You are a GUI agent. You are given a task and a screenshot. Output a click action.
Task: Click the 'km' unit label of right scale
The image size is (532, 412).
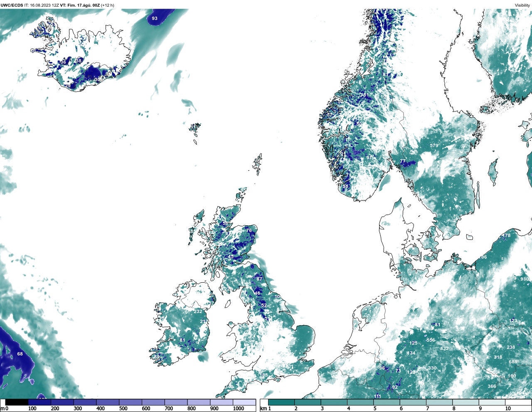point(263,409)
